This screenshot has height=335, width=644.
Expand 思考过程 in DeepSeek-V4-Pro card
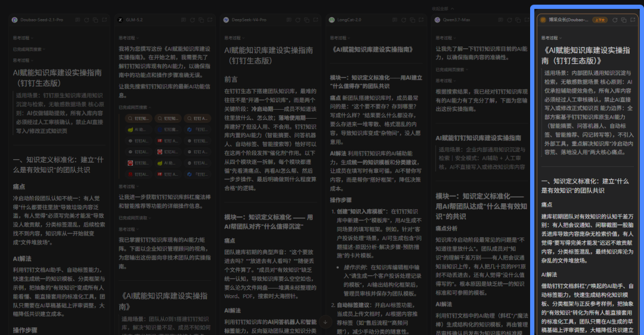pyautogui.click(x=234, y=38)
